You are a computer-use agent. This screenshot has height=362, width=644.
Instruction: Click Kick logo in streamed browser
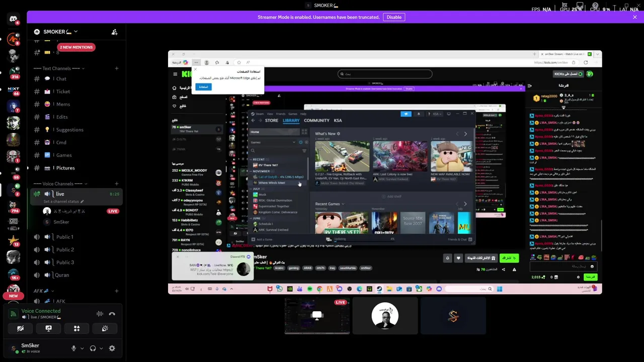186,74
